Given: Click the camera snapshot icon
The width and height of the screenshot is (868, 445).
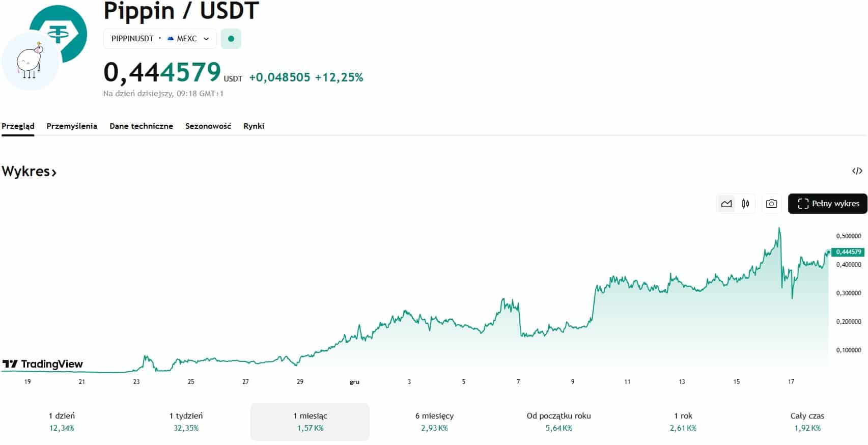Looking at the screenshot, I should click(771, 204).
